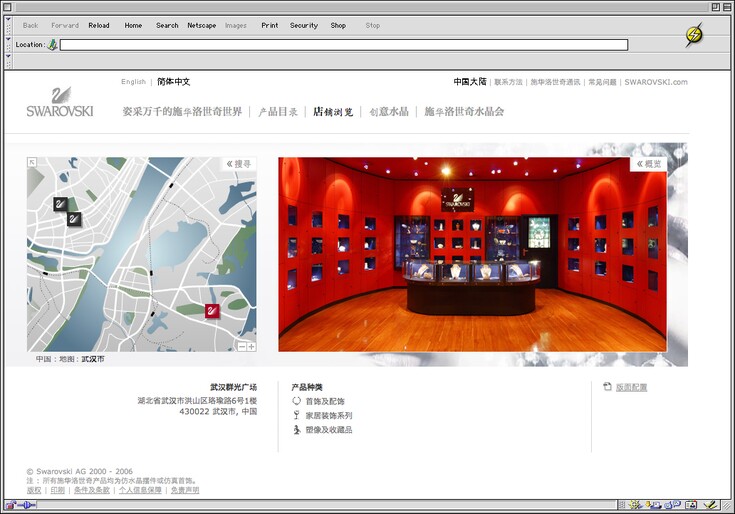Open 个人信息保障 footer link
735x514 pixels.
140,490
